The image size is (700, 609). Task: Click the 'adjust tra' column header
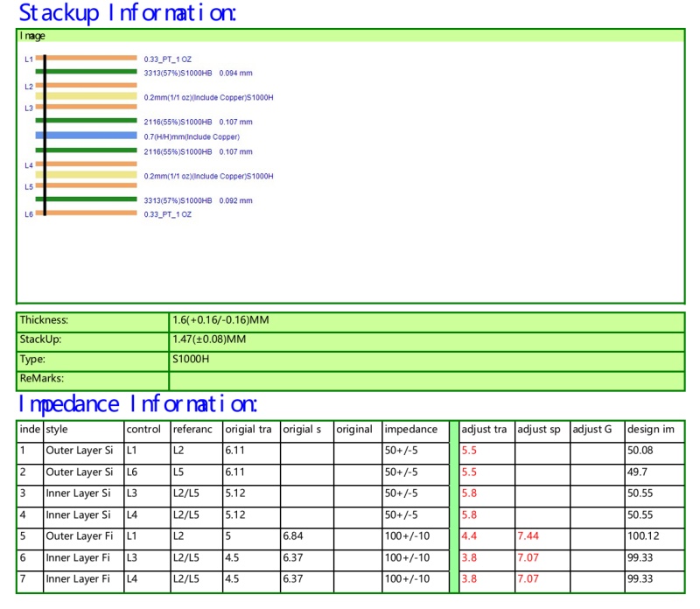pyautogui.click(x=485, y=430)
